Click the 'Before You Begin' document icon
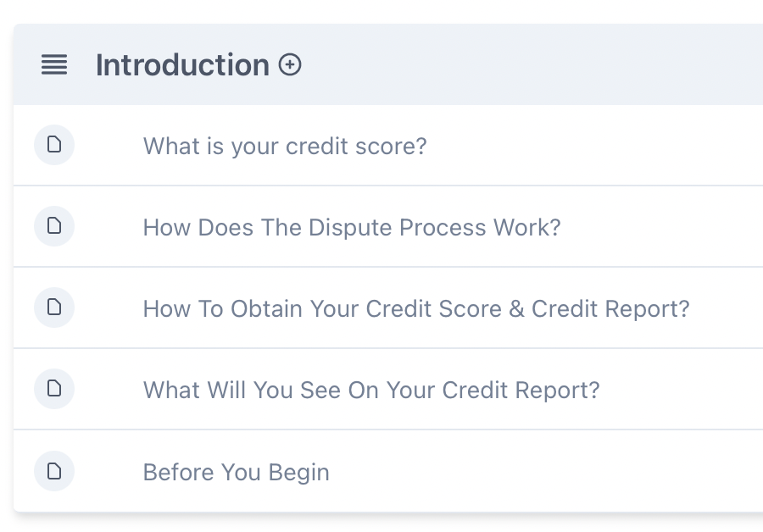Image resolution: width=763 pixels, height=532 pixels. (x=54, y=471)
